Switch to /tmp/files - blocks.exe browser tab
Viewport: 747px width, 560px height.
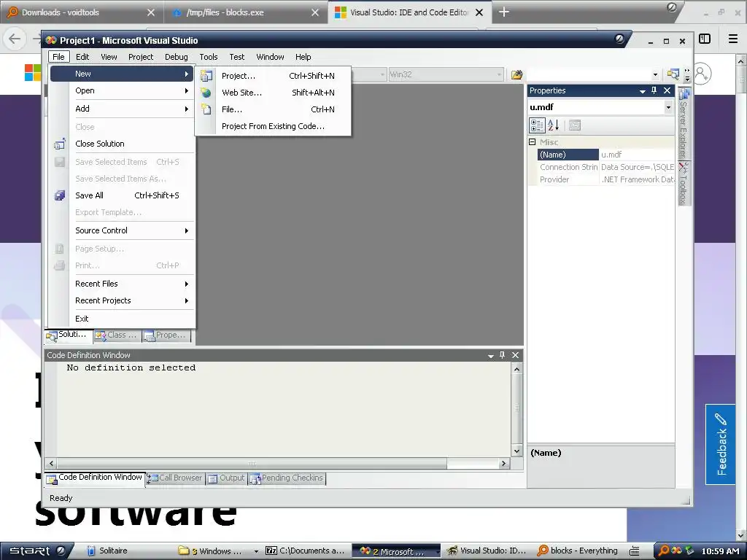point(246,12)
